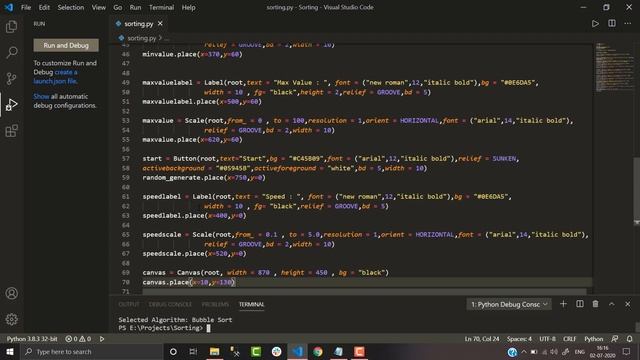Switch to Visual Studio Code taskbar icon
This screenshot has width=640, height=360.
coord(297,352)
